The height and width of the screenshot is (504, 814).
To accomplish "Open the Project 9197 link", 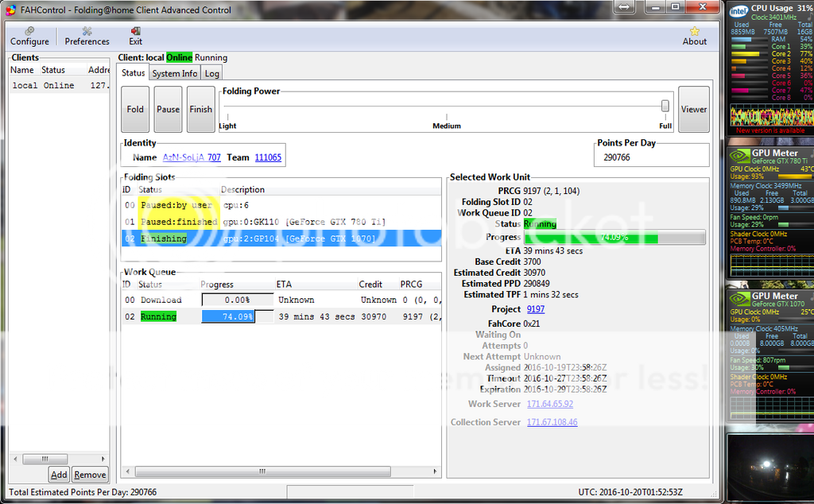I will [x=536, y=309].
